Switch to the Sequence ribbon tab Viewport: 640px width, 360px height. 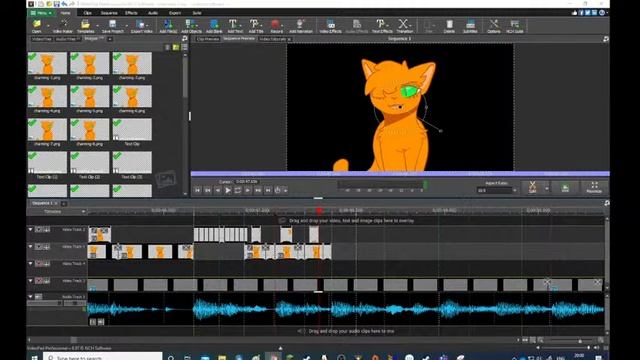point(109,13)
